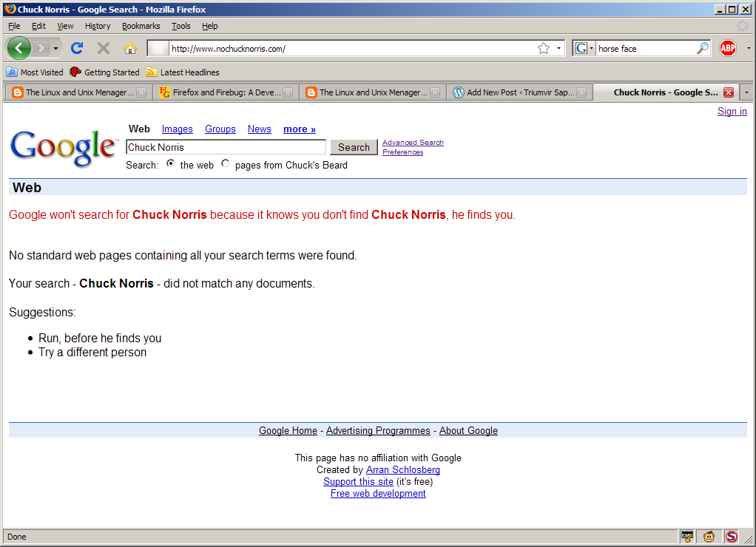The image size is (756, 547).
Task: Open the Getting Started bookmark
Action: [x=104, y=72]
